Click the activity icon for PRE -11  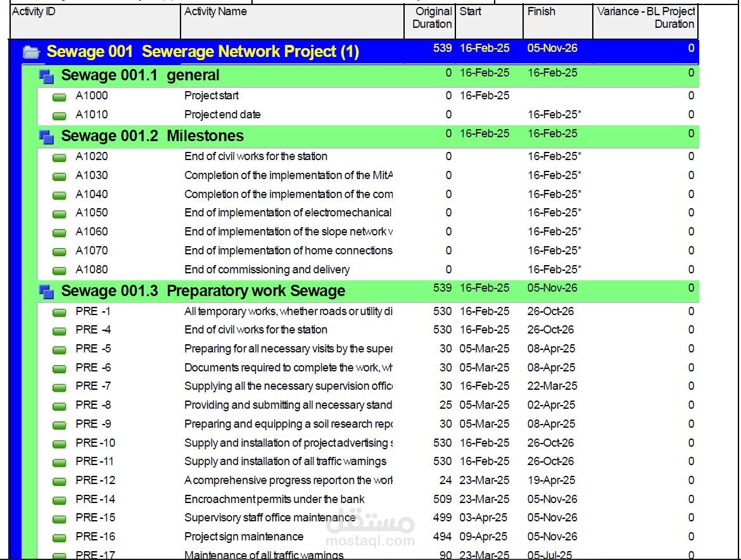(59, 463)
